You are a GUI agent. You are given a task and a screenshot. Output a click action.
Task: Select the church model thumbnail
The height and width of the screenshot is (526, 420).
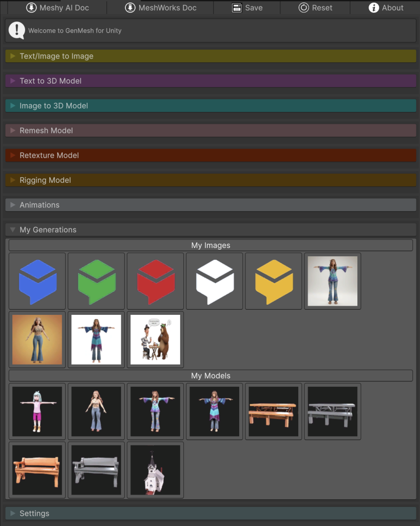(x=156, y=470)
